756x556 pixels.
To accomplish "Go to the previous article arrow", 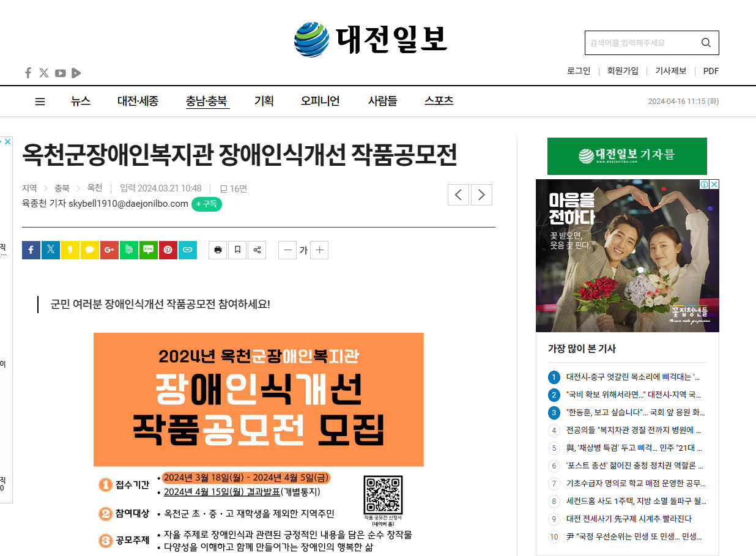I will tap(459, 195).
